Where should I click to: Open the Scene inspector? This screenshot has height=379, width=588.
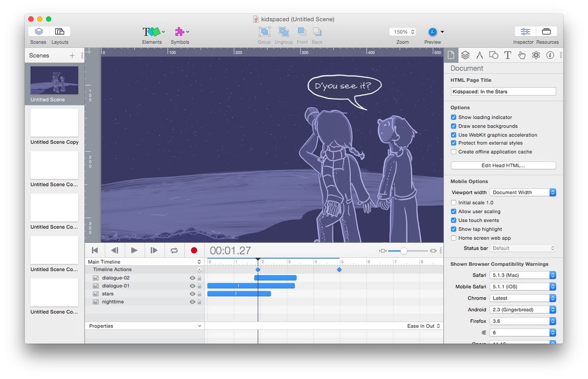(x=465, y=55)
